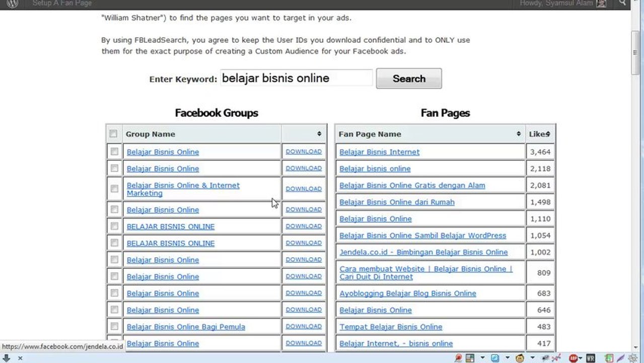This screenshot has height=363, width=644.
Task: Click the green notebook icon in status bar
Action: (609, 358)
